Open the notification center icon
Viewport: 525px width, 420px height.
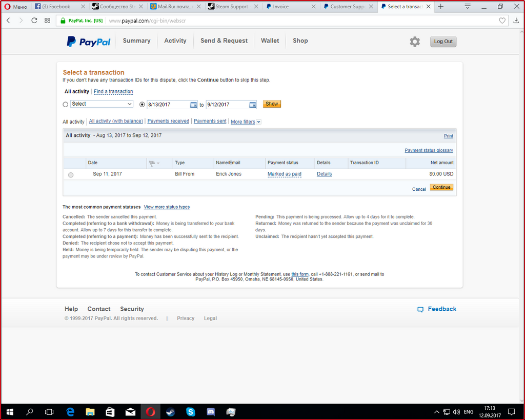[x=511, y=412]
